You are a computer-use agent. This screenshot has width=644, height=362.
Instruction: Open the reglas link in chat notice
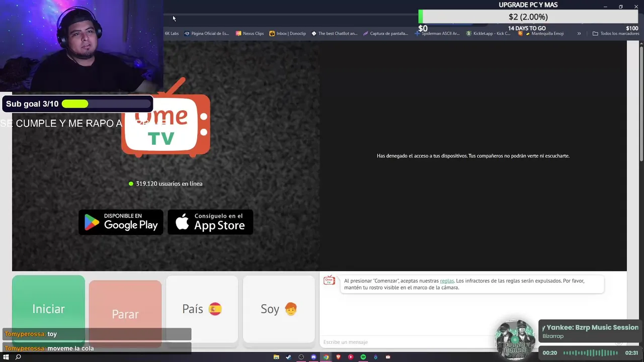pos(447,281)
